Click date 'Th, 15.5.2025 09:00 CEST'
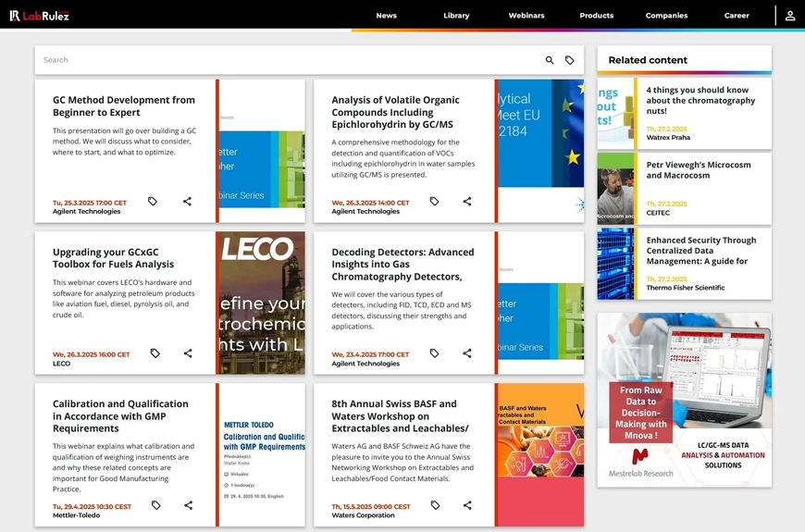The width and height of the screenshot is (805, 532). coord(371,506)
